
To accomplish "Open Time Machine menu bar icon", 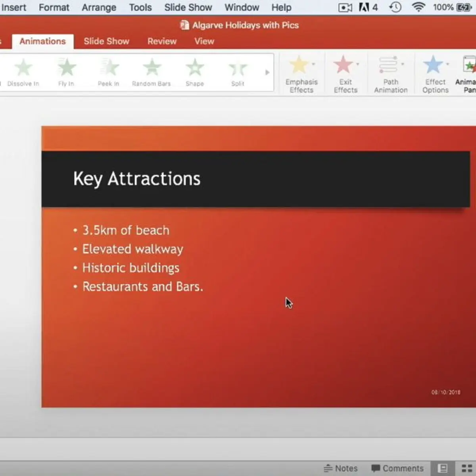I will 395,7.
